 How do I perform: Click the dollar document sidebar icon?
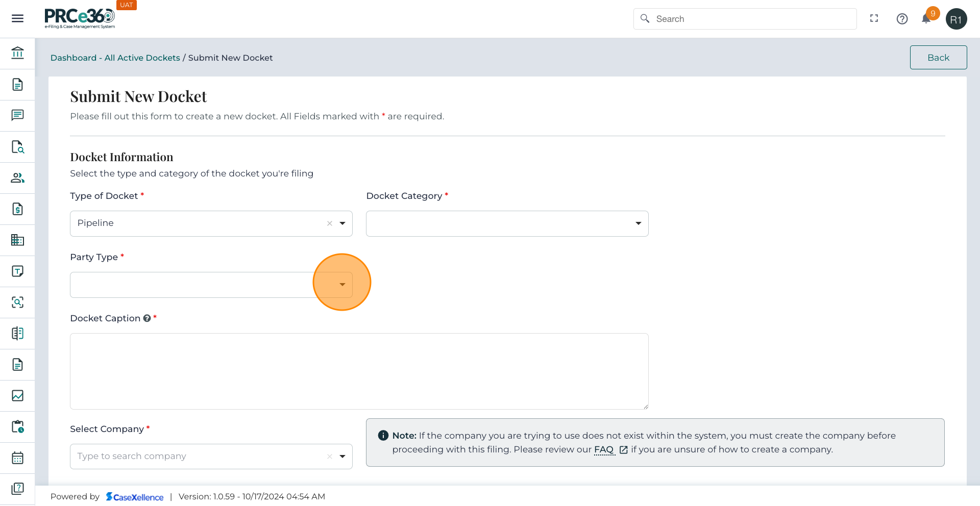[x=17, y=209]
